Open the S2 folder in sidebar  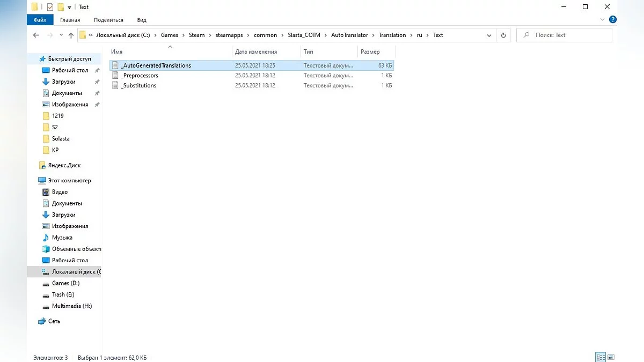click(x=55, y=127)
